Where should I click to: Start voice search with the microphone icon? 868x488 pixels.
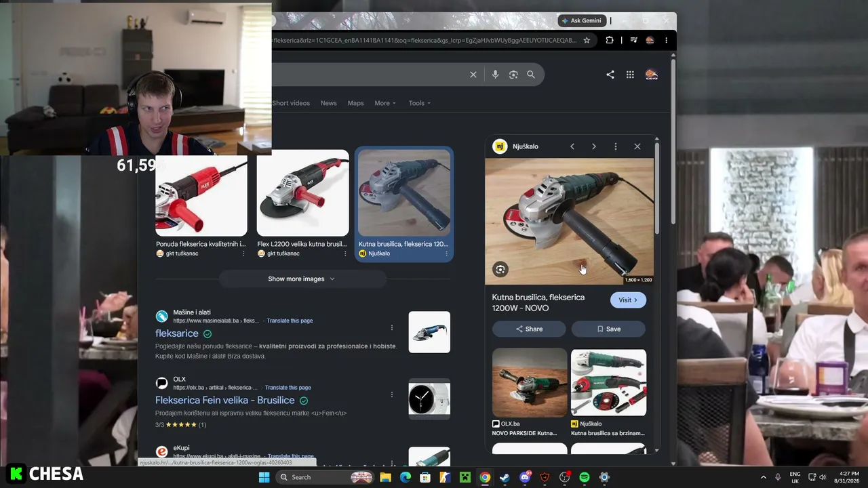(x=495, y=75)
